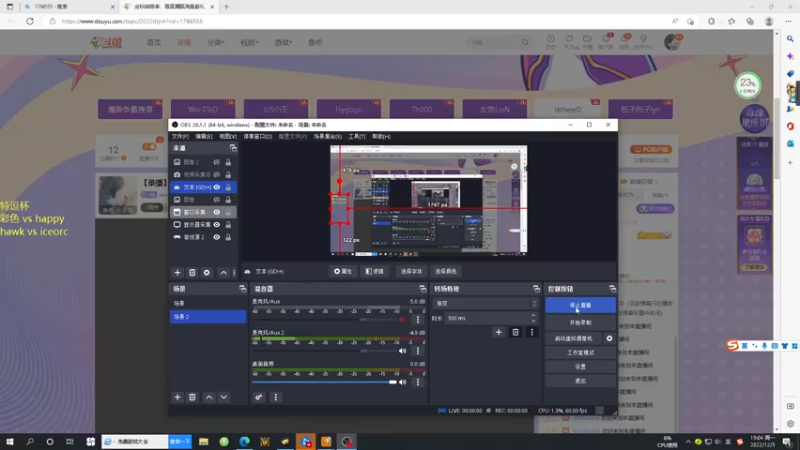This screenshot has height=450, width=800.
Task: Open source 滤镜 filters button
Action: click(374, 271)
